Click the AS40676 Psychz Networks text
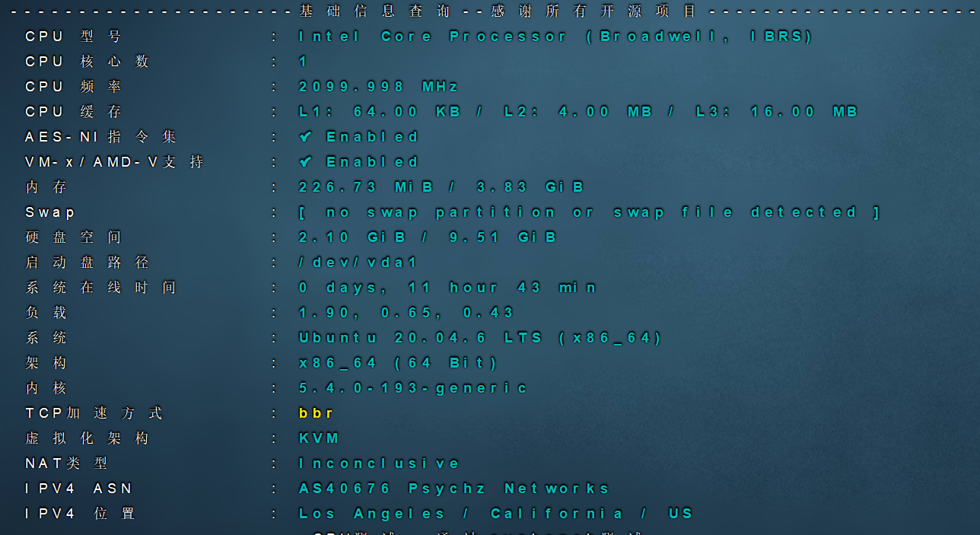980x535 pixels. coord(454,489)
